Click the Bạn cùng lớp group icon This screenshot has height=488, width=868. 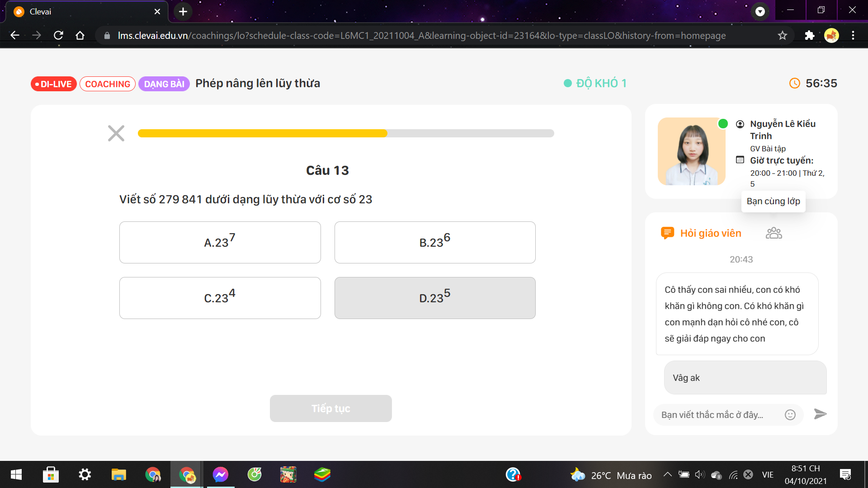pyautogui.click(x=774, y=233)
